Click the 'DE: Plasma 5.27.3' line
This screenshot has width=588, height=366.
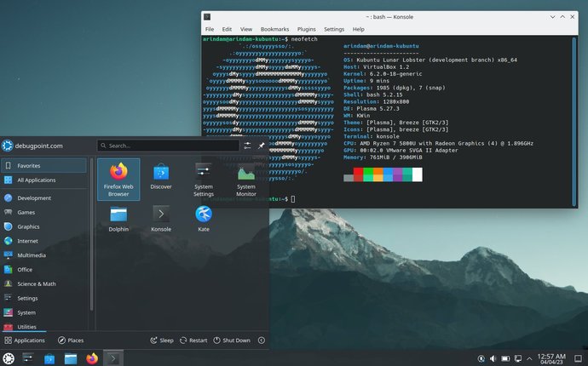pyautogui.click(x=372, y=109)
